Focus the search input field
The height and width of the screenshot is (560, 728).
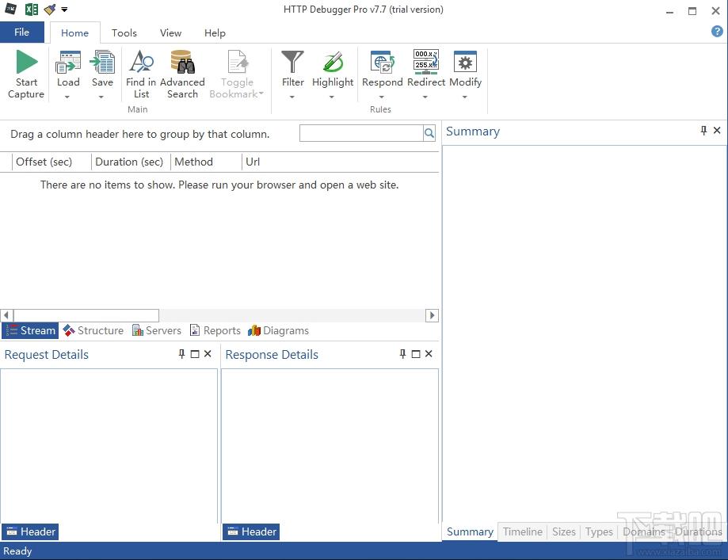[362, 133]
